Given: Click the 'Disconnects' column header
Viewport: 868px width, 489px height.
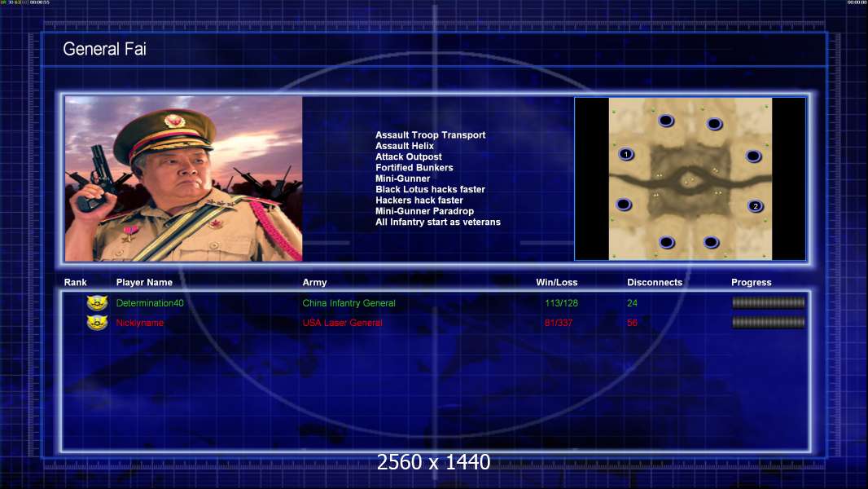Looking at the screenshot, I should [655, 283].
